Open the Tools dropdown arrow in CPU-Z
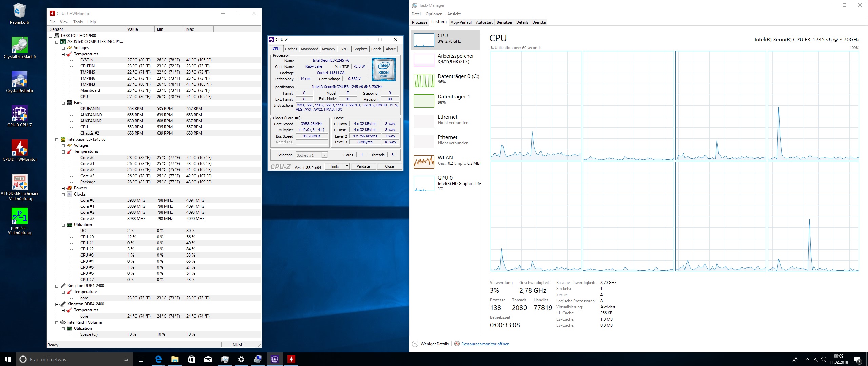Viewport: 868px width, 366px height. (347, 166)
